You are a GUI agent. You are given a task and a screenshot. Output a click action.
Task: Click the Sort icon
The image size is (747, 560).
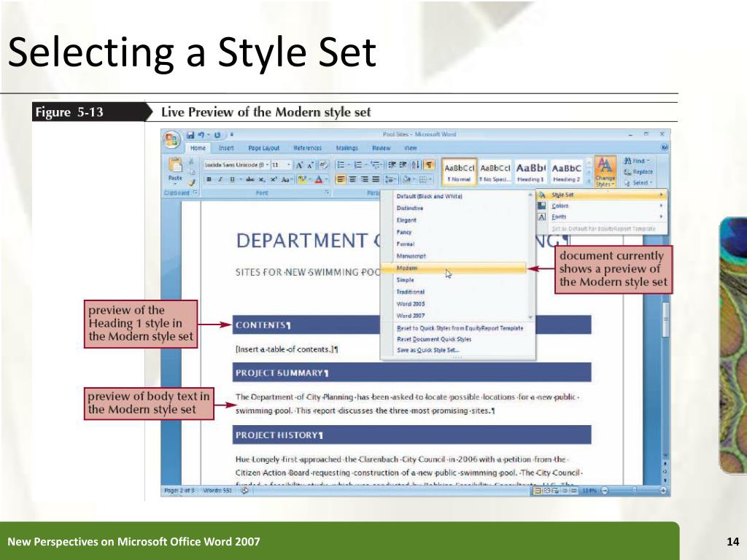(415, 166)
